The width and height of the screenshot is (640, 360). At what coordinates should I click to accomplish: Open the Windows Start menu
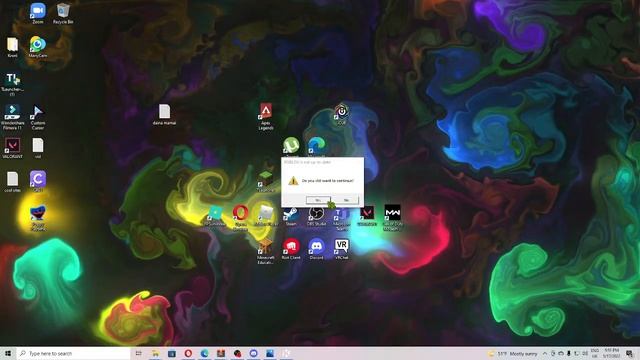pos(8,353)
